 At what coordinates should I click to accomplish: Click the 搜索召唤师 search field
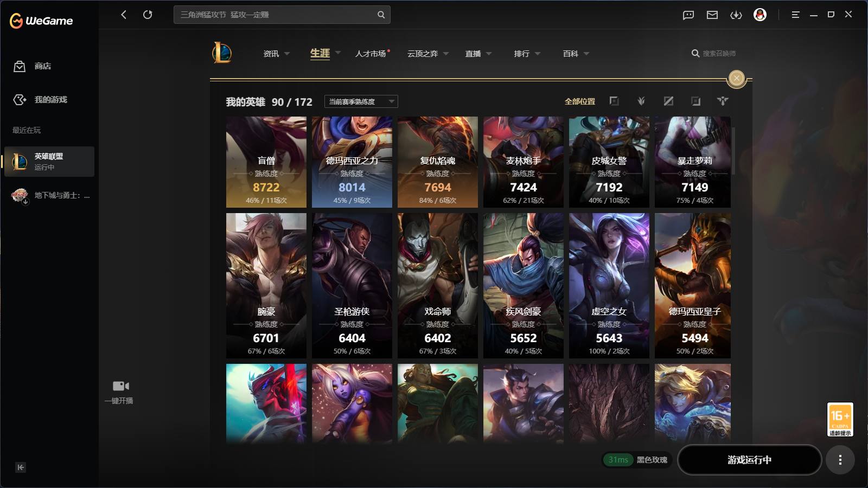[x=714, y=54]
